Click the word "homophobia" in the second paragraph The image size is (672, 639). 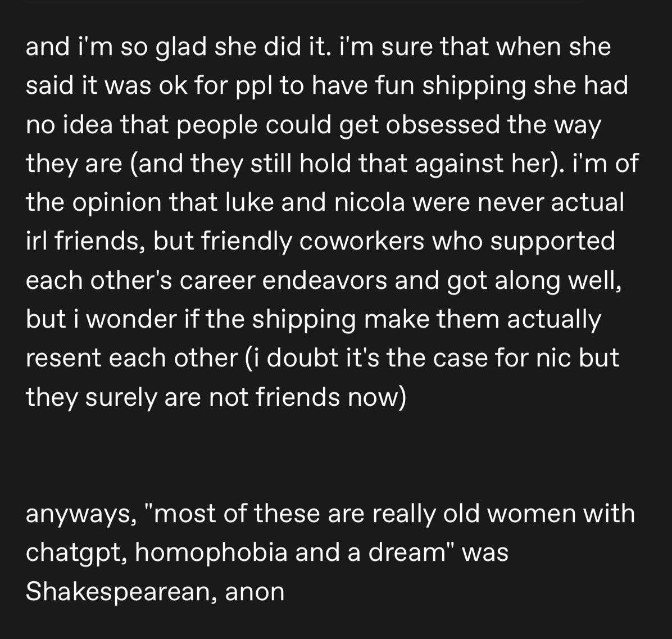coord(211,551)
